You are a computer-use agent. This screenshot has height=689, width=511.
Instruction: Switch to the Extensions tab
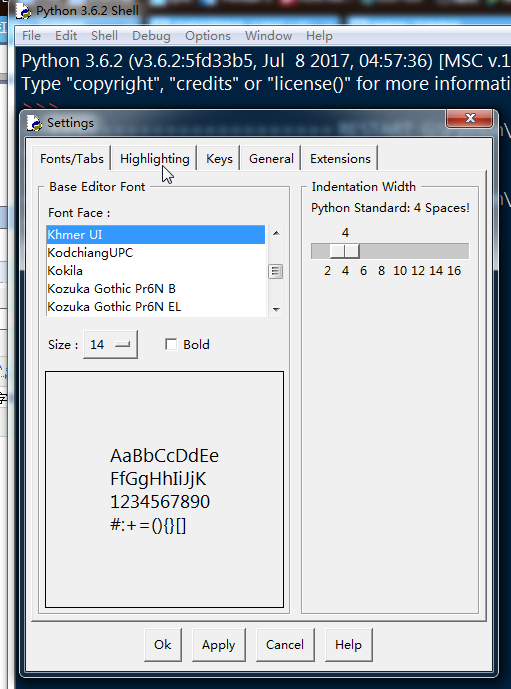[340, 158]
